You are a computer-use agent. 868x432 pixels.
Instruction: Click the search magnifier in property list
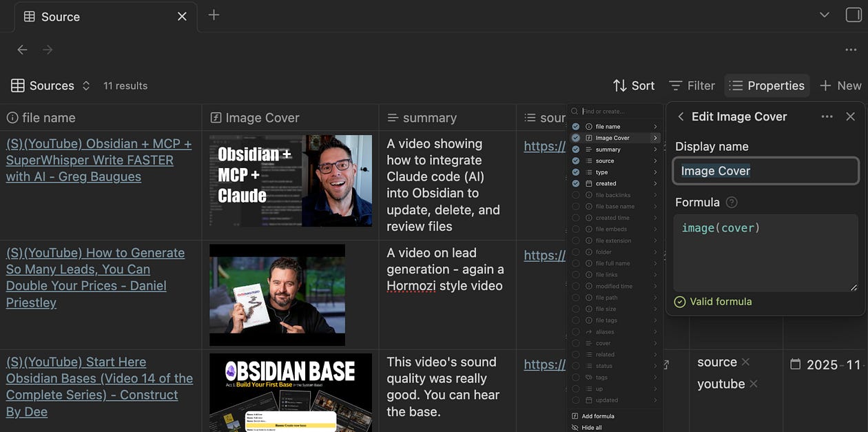[575, 111]
